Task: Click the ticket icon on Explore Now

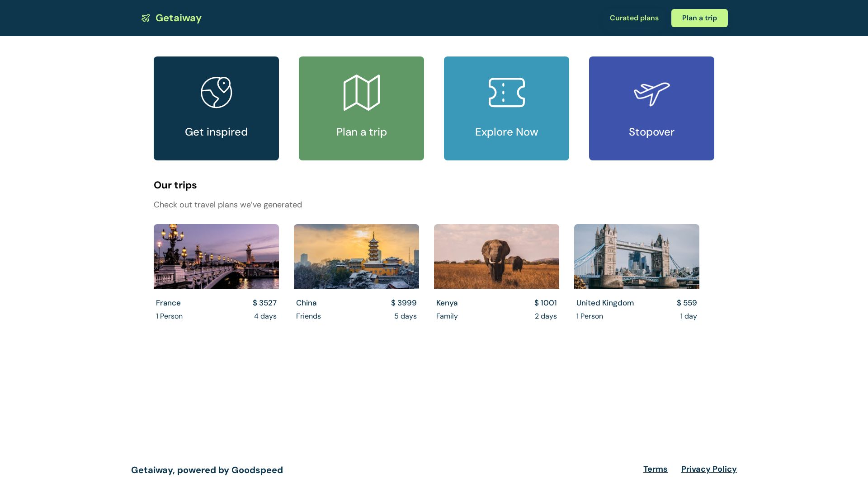Action: point(506,93)
